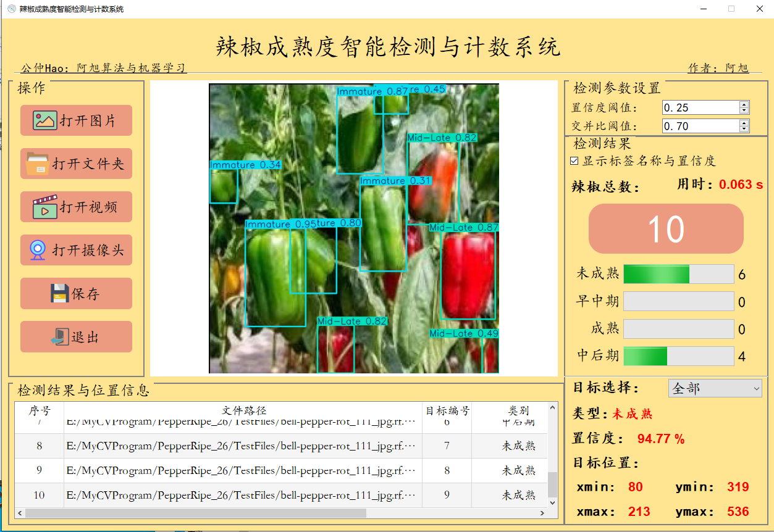This screenshot has height=532, width=774.
Task: Click 目标编号 cell showing 7
Action: 447,446
